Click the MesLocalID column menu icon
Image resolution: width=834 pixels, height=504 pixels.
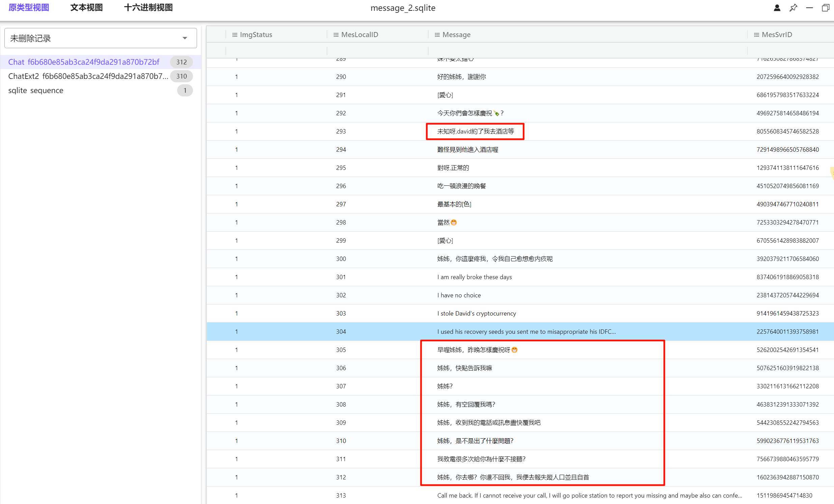click(x=336, y=34)
